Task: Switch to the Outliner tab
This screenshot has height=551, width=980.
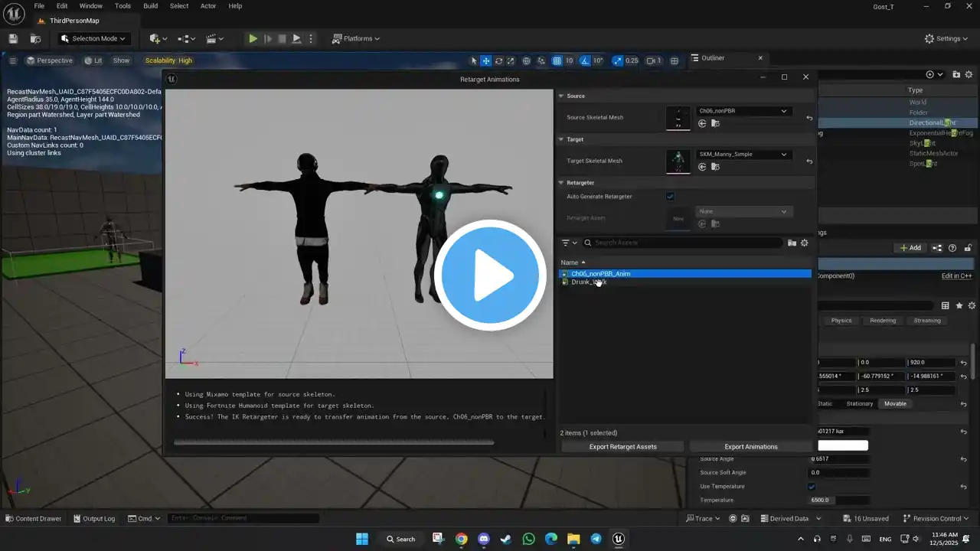Action: coord(713,58)
